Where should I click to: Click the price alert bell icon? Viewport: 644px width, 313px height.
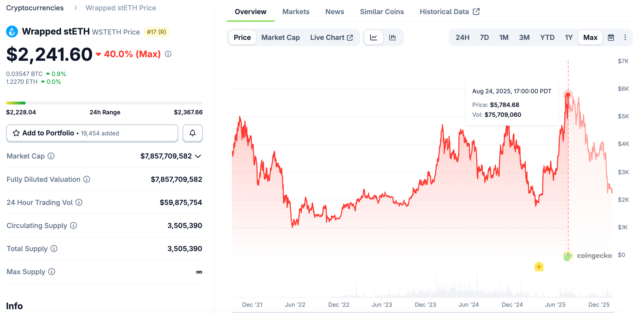[x=192, y=133]
